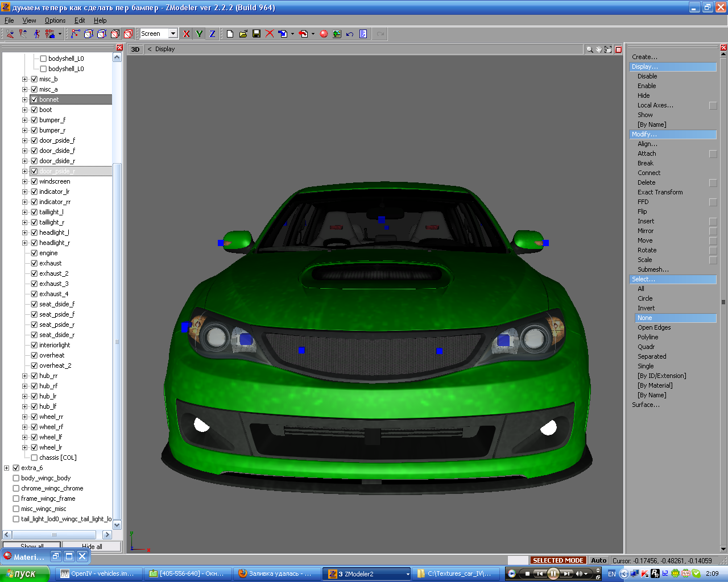Expand the bumper_f tree node
This screenshot has height=582, width=728.
[x=24, y=120]
